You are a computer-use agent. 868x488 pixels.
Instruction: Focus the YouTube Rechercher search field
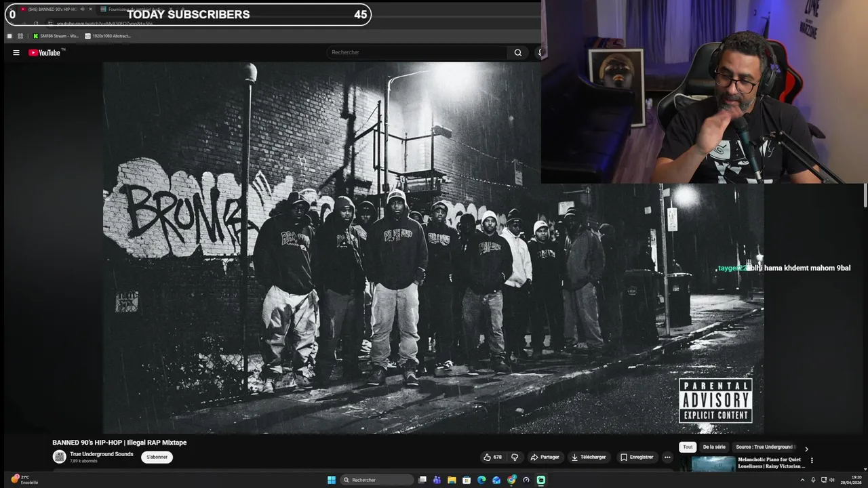click(x=417, y=52)
